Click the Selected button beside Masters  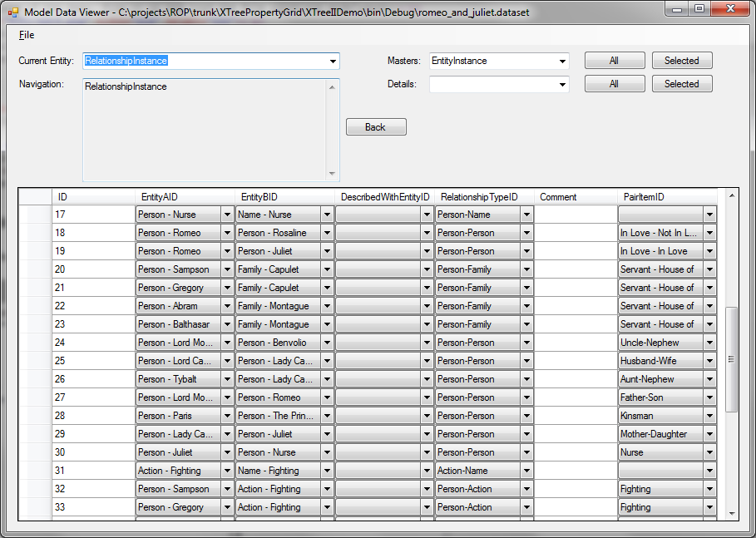[682, 61]
